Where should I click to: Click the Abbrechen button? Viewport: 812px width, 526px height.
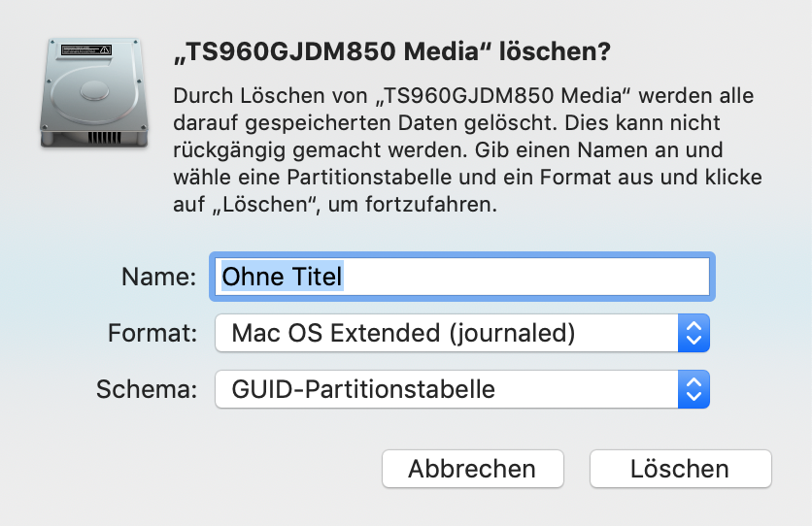tap(472, 469)
